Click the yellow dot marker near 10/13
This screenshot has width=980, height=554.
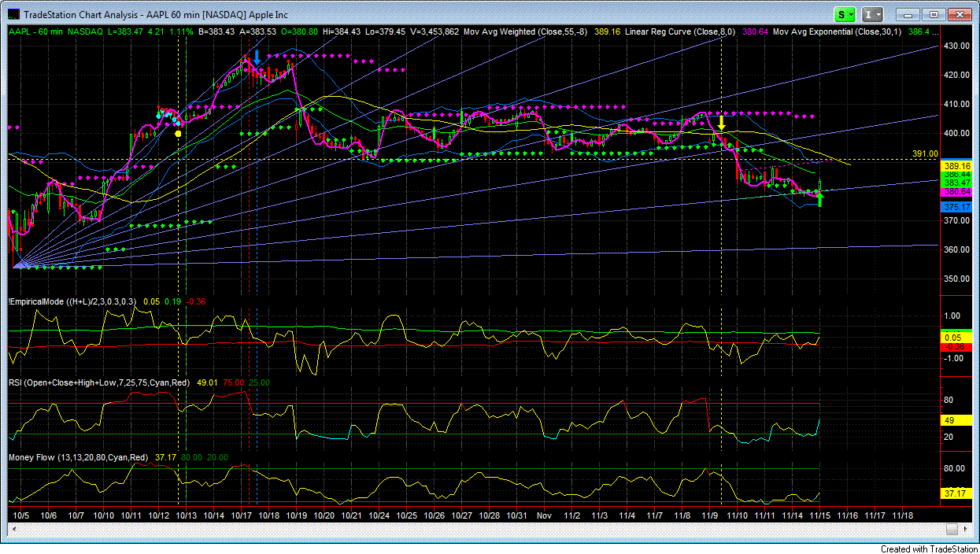[x=179, y=134]
